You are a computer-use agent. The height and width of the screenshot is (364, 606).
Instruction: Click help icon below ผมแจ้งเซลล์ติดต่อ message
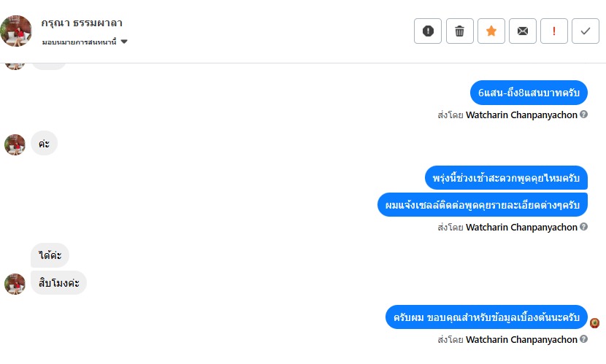pos(584,227)
